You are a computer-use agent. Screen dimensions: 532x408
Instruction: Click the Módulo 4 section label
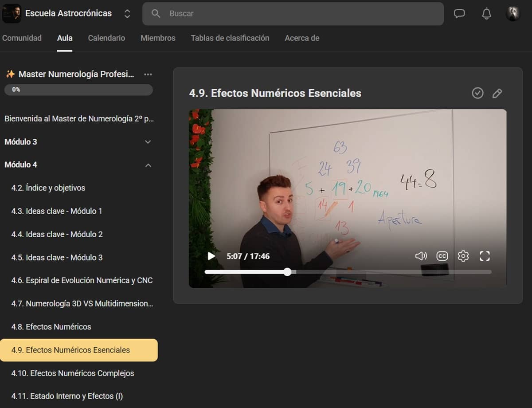click(x=21, y=165)
